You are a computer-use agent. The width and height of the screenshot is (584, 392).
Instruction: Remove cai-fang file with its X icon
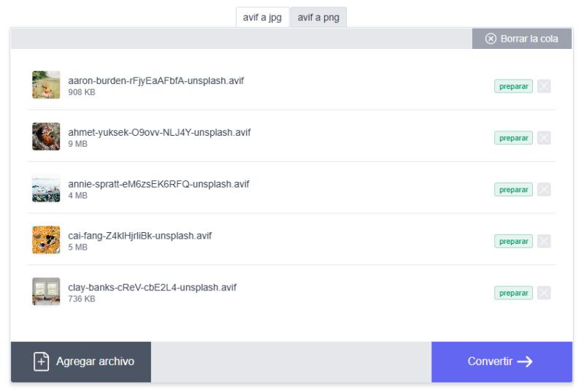pos(544,242)
